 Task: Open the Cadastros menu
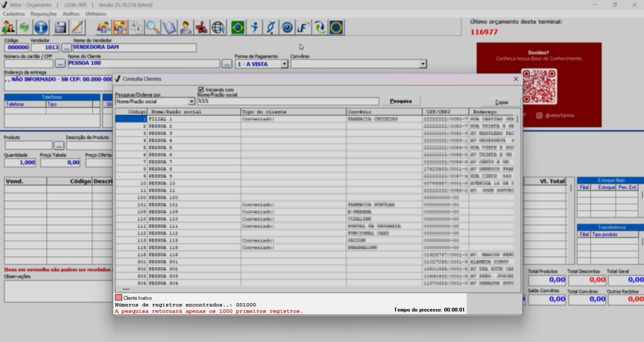point(14,14)
